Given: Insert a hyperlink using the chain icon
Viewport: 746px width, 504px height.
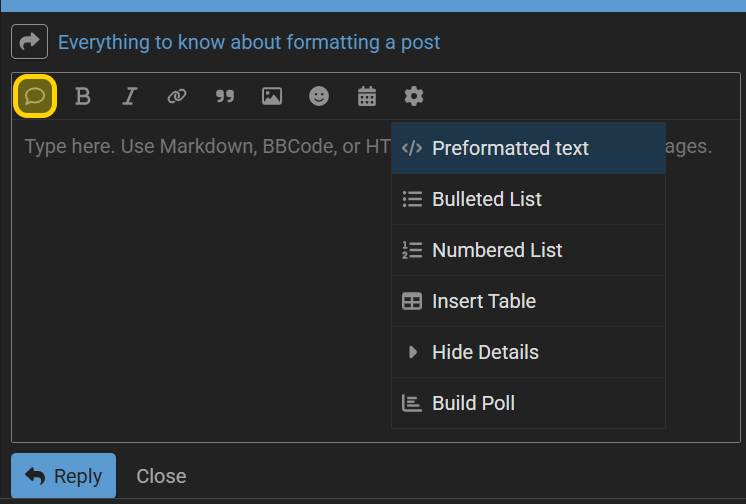Looking at the screenshot, I should point(177,96).
